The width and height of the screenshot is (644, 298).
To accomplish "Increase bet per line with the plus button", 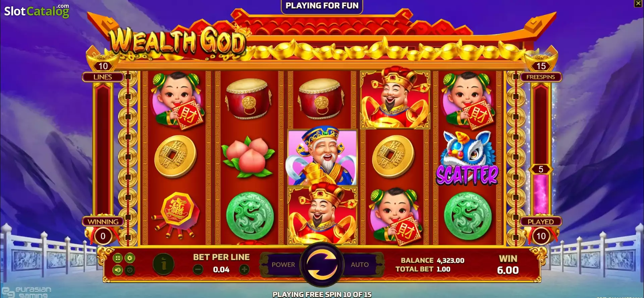I will point(244,269).
